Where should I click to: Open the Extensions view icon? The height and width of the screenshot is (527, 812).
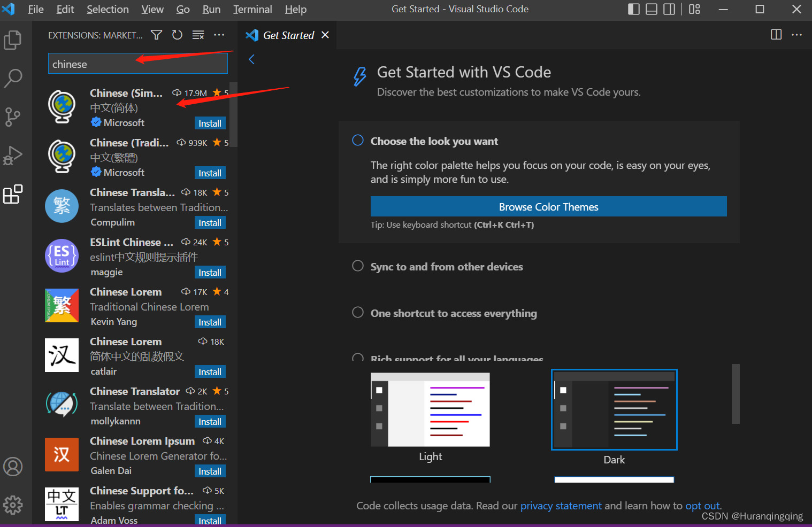13,195
